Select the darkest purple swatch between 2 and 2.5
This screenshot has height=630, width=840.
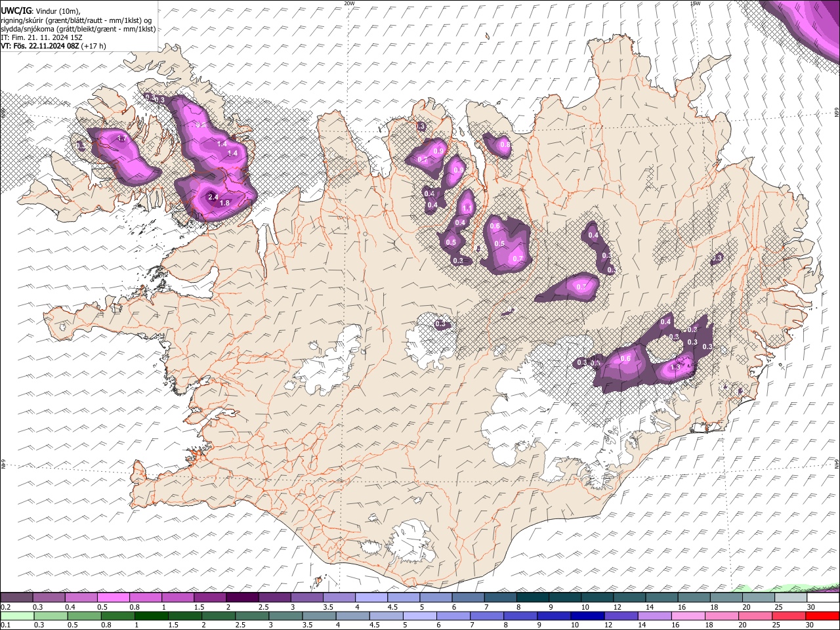click(x=242, y=598)
